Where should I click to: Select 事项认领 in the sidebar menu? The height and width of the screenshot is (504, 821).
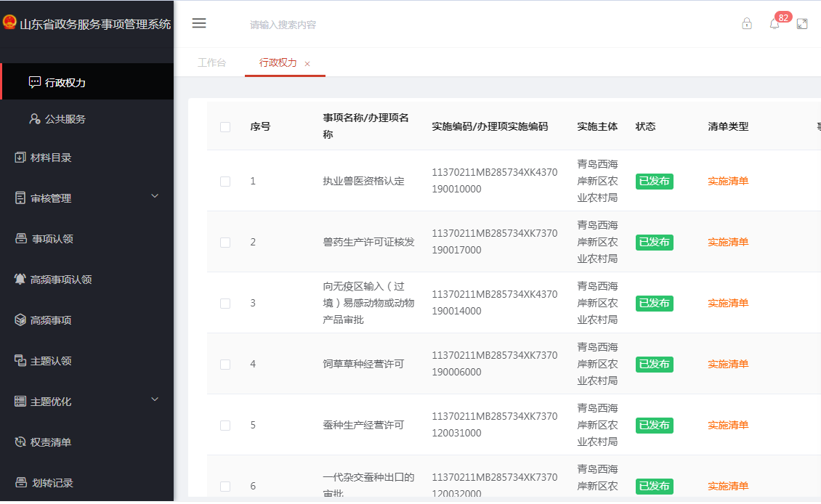52,239
